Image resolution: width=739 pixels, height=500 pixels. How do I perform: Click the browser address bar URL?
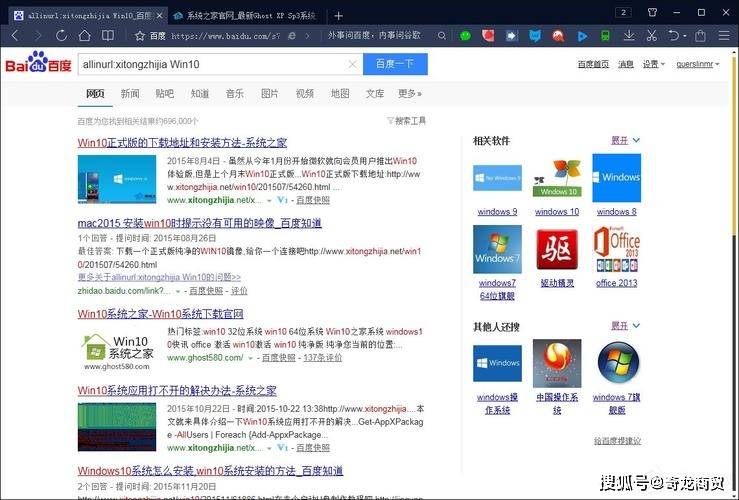pos(226,36)
